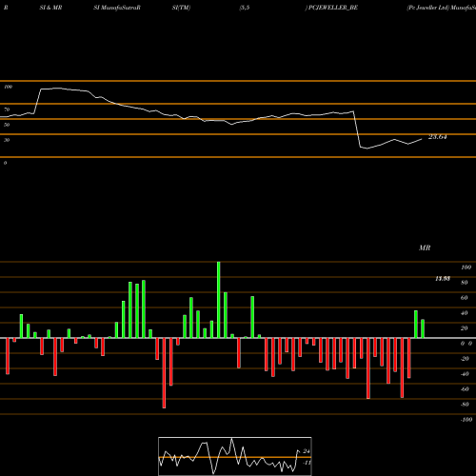Click the -11 value in the mini chart
The image size is (476, 476).
pos(307,463)
